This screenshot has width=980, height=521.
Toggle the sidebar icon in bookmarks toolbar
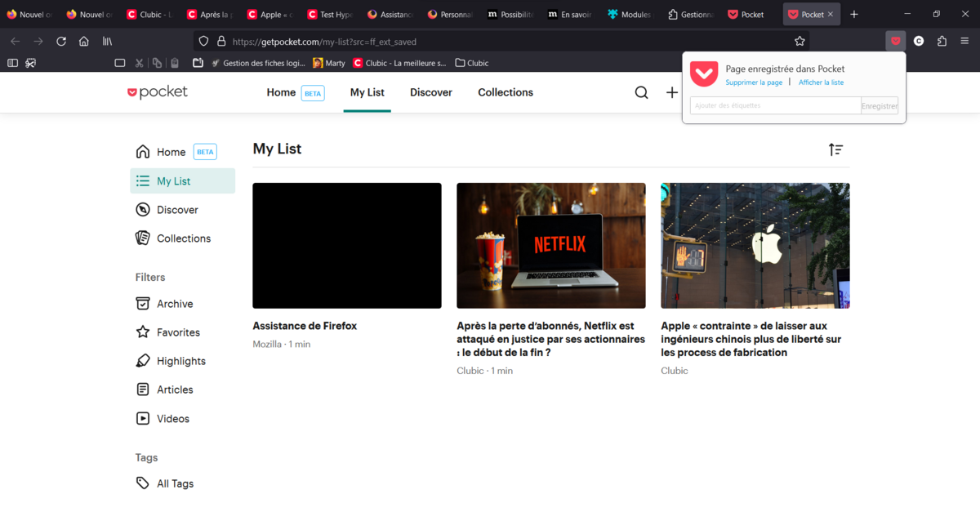tap(12, 63)
